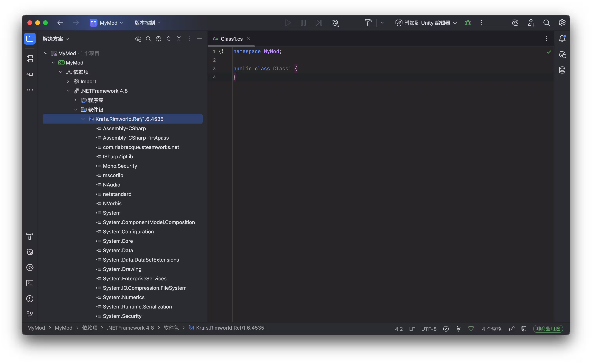Toggle the code inspection checkmark in status bar
Screen dimensions: 592x364
click(x=446, y=329)
